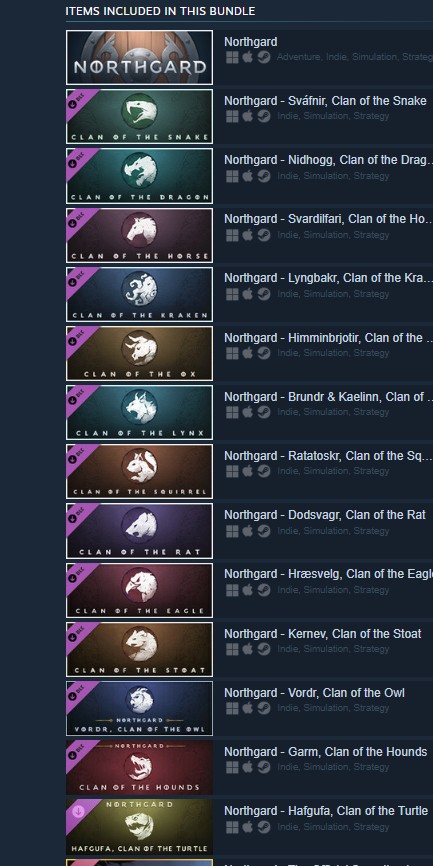
Task: Click Windows icon under Clan of the Owl
Action: [x=233, y=707]
